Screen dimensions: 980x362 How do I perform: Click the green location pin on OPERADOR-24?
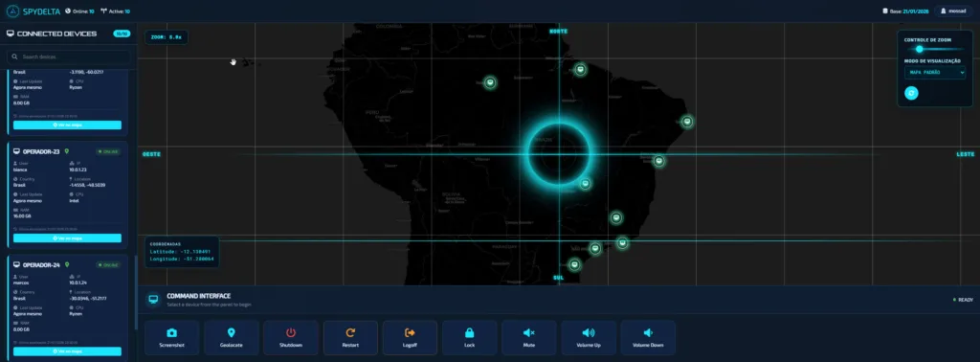point(67,265)
